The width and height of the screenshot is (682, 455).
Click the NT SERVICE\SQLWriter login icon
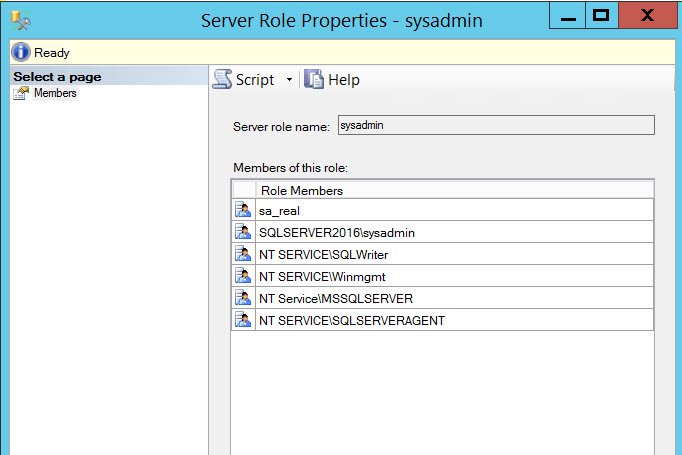[x=243, y=254]
